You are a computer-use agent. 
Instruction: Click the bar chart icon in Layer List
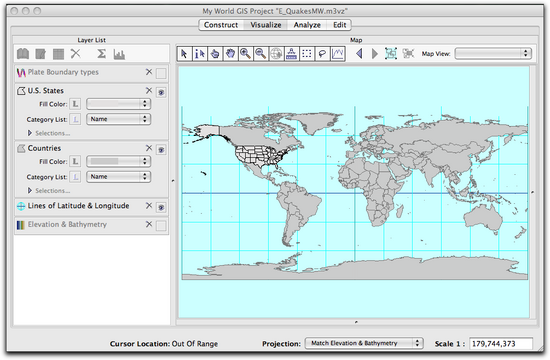tap(119, 54)
